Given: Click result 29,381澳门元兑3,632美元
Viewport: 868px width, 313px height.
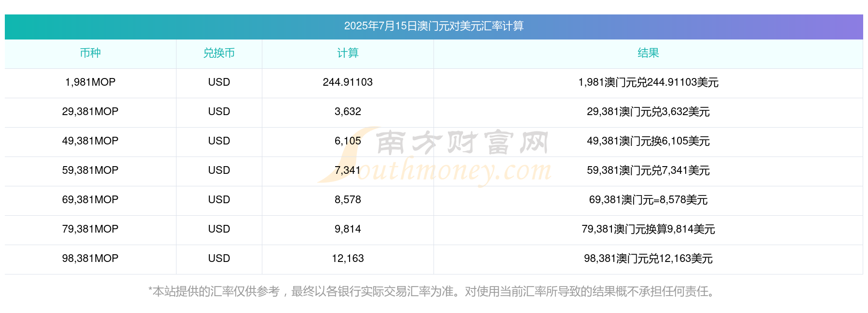Looking at the screenshot, I should point(648,112).
